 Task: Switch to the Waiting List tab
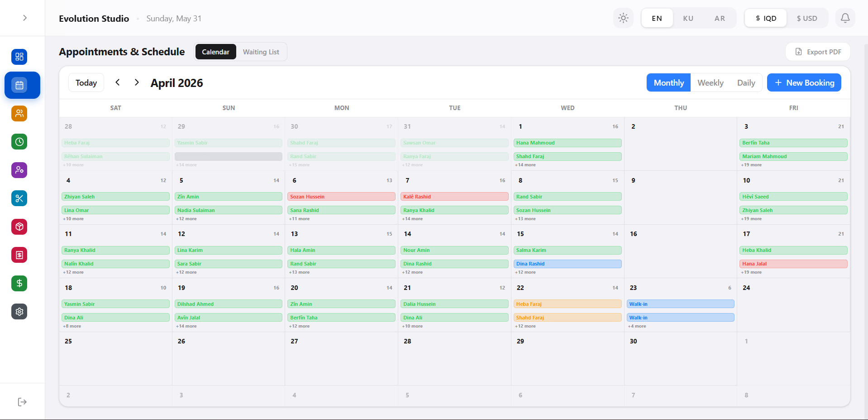click(x=261, y=52)
